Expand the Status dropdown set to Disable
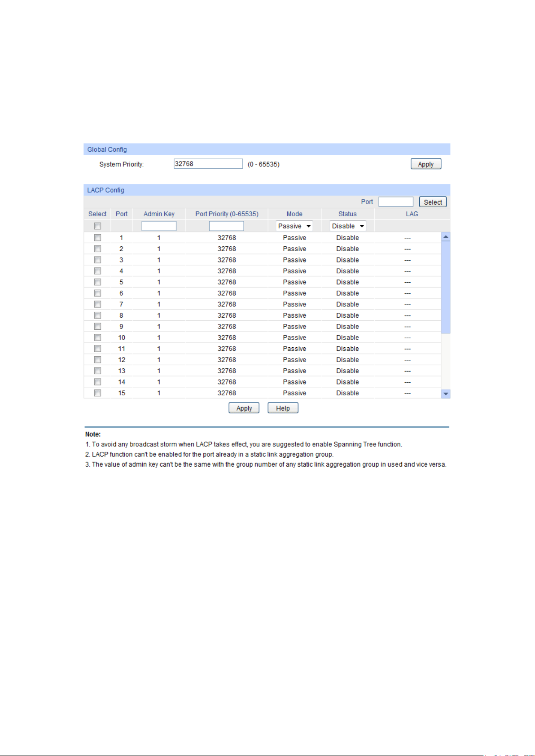This screenshot has height=756, width=535. click(x=348, y=226)
